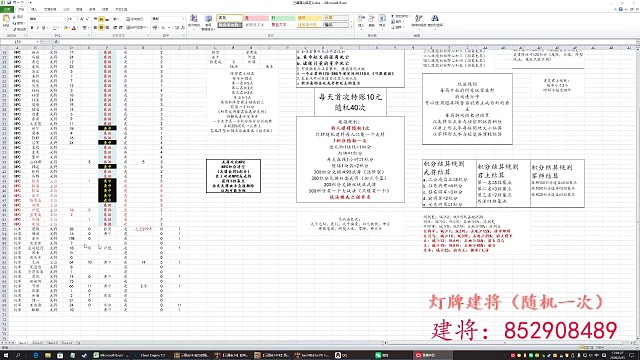This screenshot has width=640, height=360.
Task: Open Conditional Formatting menu
Action: 194,22
